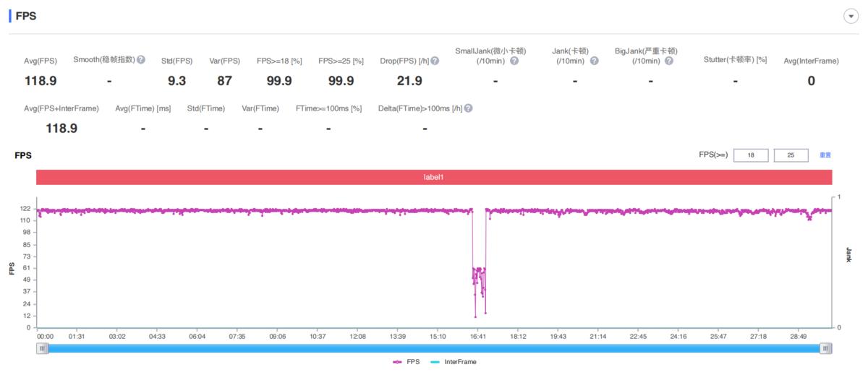Collapse the FPS panel using the top-right arrow
868x380 pixels.
pyautogui.click(x=851, y=17)
